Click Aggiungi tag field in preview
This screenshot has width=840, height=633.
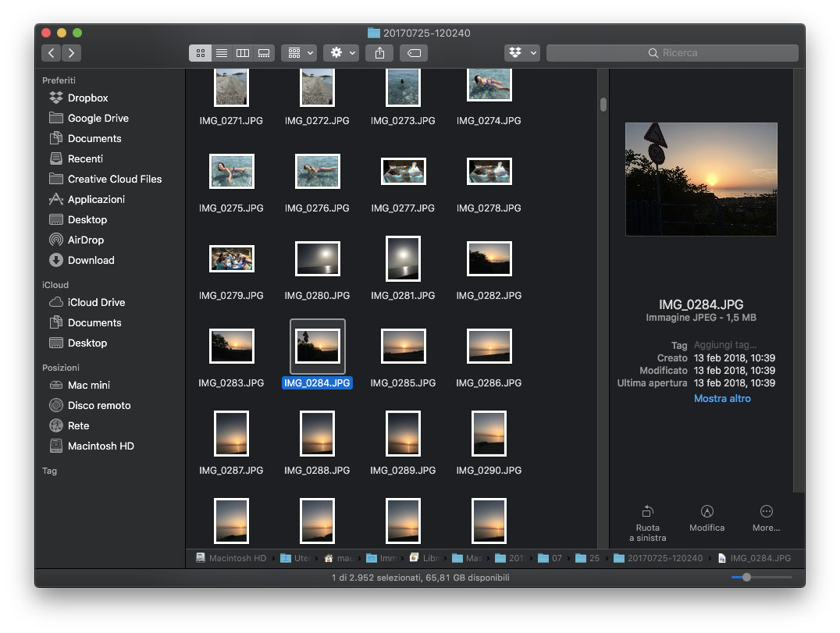725,345
